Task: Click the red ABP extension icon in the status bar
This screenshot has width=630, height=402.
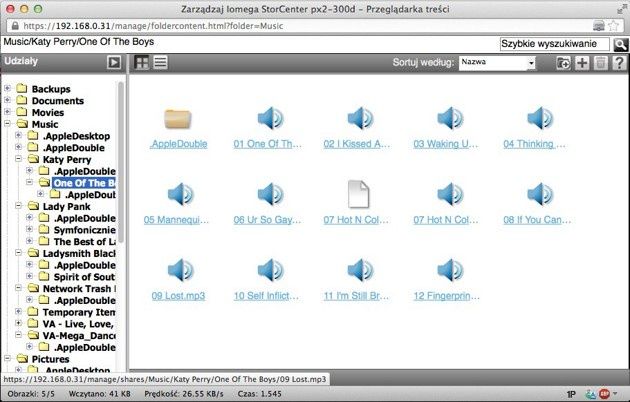Action: (604, 394)
